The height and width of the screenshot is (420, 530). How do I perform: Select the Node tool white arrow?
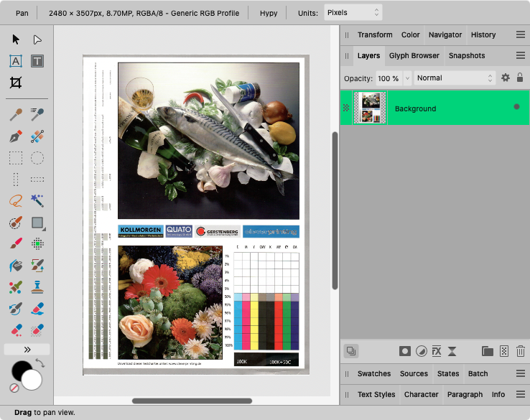pos(37,39)
